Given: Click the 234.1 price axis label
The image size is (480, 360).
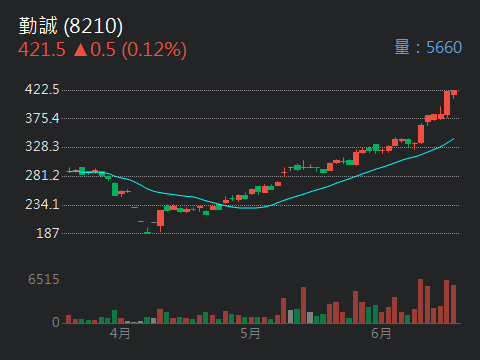Looking at the screenshot, I should [x=42, y=204].
